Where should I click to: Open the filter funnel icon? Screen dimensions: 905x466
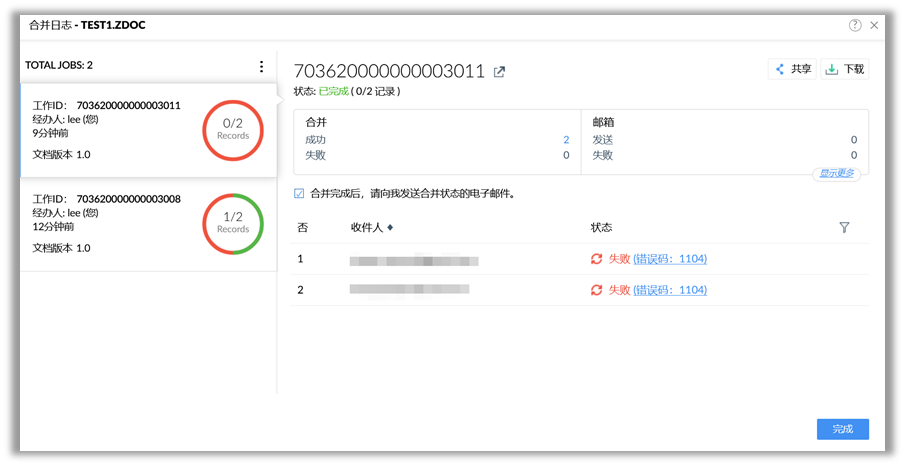844,228
